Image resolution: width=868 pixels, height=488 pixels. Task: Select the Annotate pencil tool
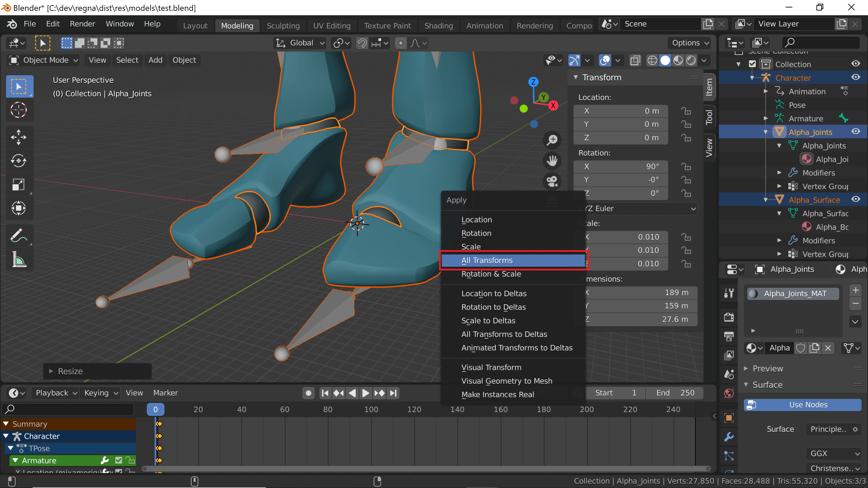tap(19, 236)
